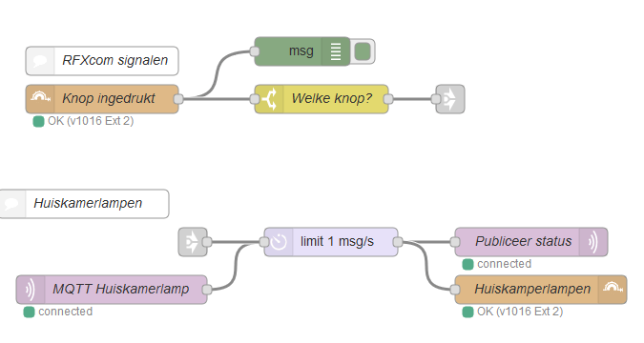Toggle the msg debug node output button

click(363, 51)
